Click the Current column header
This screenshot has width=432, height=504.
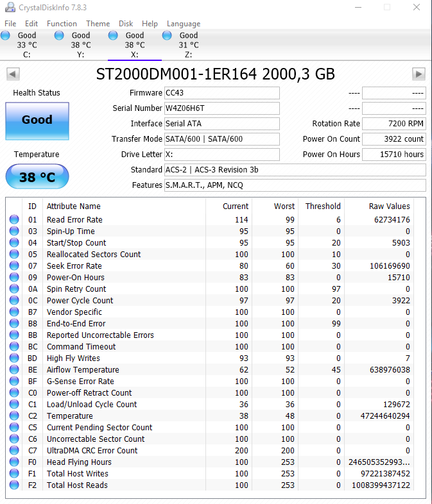point(236,206)
